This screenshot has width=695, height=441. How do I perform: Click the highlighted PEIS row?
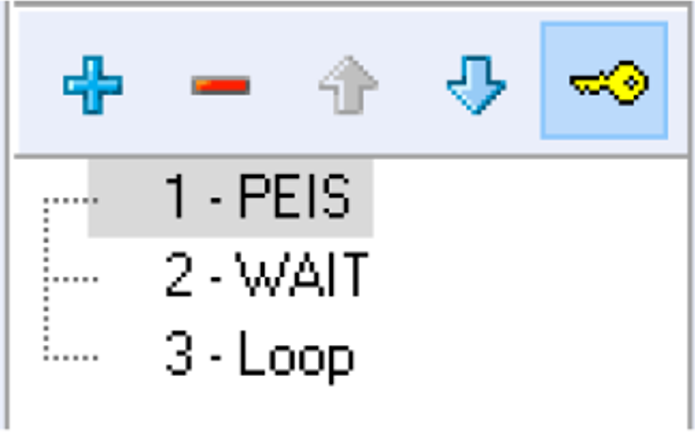click(x=230, y=198)
